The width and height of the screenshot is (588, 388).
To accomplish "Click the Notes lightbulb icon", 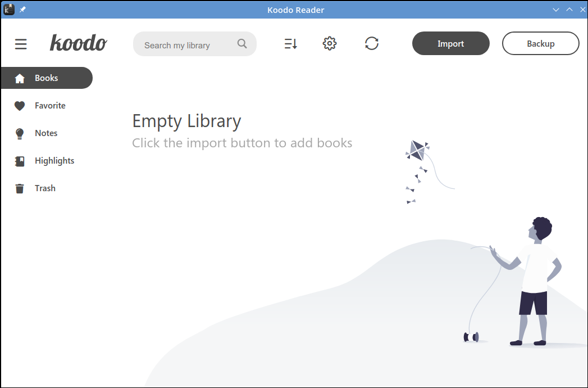I will (20, 134).
